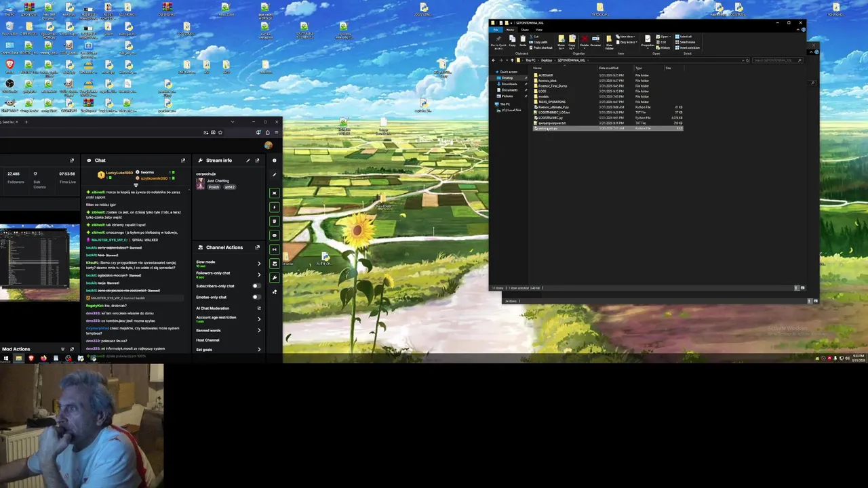This screenshot has width=868, height=488.
Task: Switch to the Share ribbon tab
Action: [525, 30]
